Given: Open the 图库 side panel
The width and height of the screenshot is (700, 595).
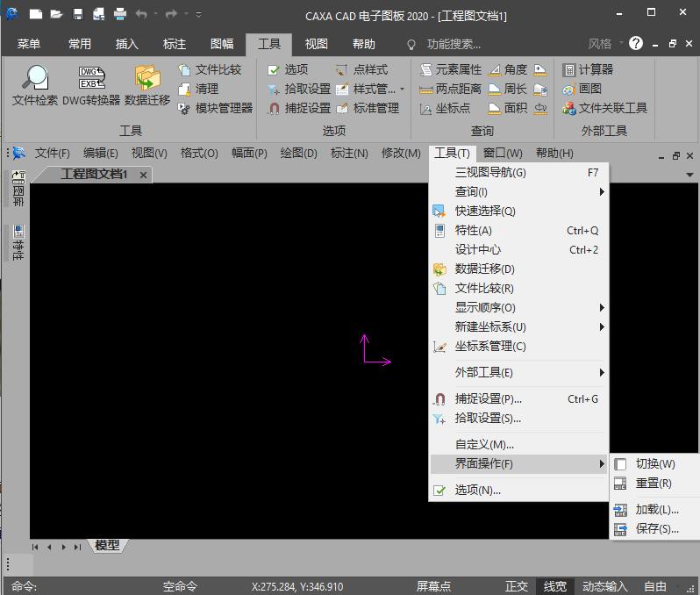Looking at the screenshot, I should pyautogui.click(x=18, y=188).
